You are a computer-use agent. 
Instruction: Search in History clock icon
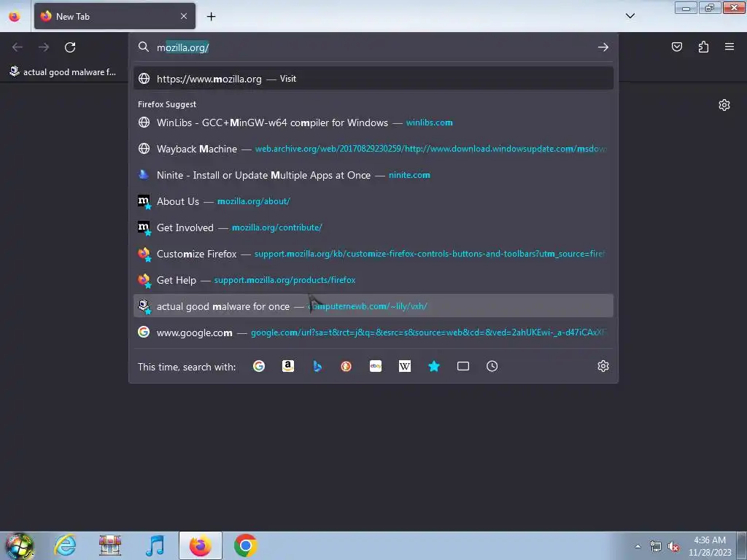pyautogui.click(x=492, y=366)
